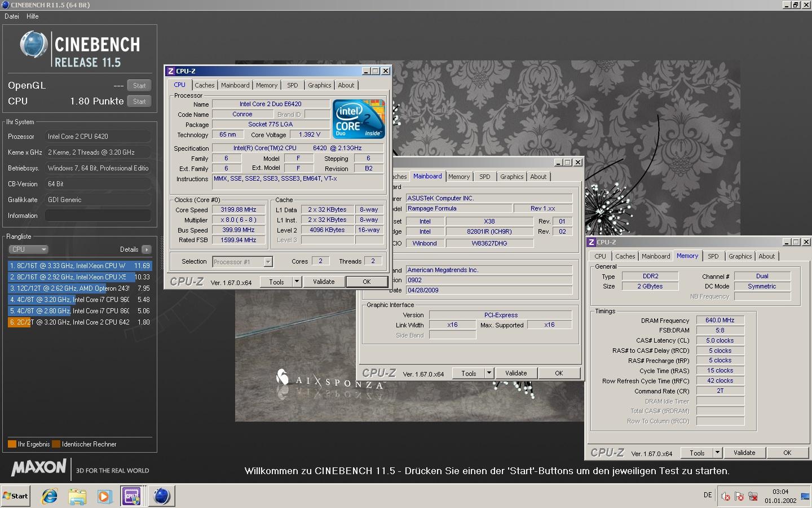Click Tools button in the Memory window
812x508 pixels.
click(697, 453)
